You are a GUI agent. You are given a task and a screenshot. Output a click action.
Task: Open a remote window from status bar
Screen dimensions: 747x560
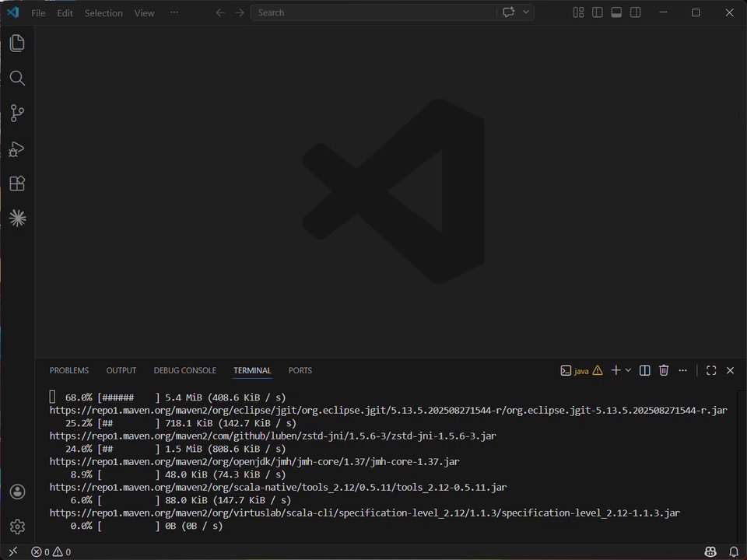click(x=13, y=551)
